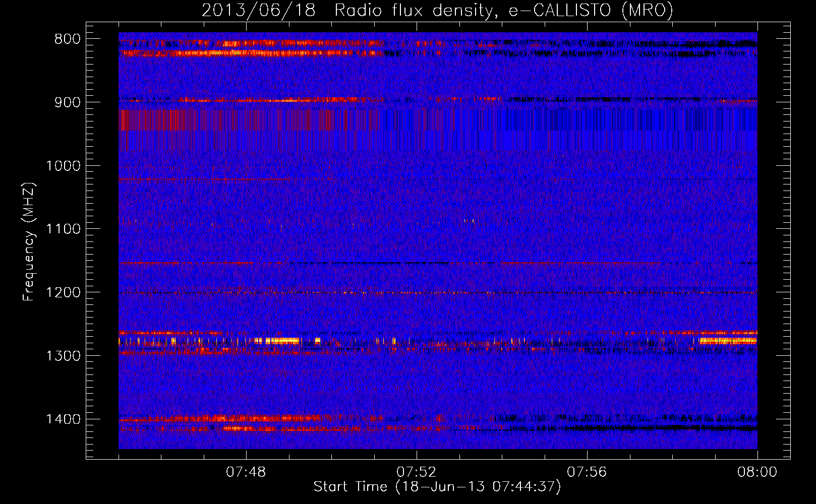The width and height of the screenshot is (816, 504).
Task: Click the 1000 frequency tick label
Action: (64, 166)
